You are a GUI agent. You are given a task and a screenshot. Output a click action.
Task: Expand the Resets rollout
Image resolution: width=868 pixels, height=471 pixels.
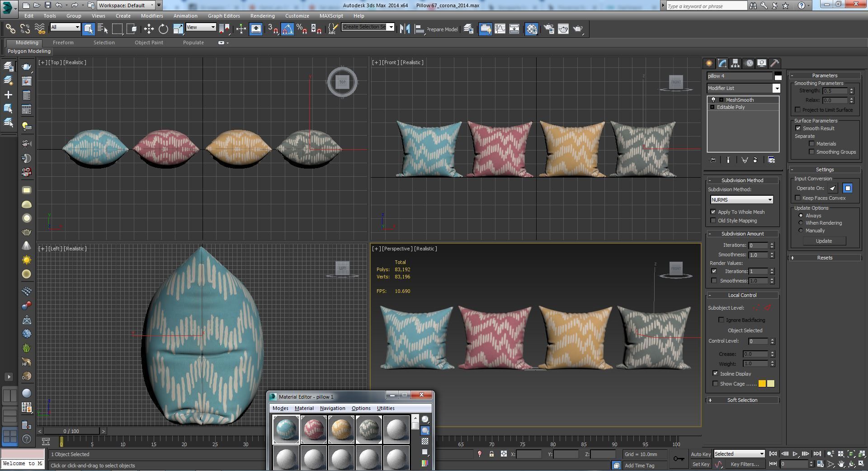click(825, 258)
